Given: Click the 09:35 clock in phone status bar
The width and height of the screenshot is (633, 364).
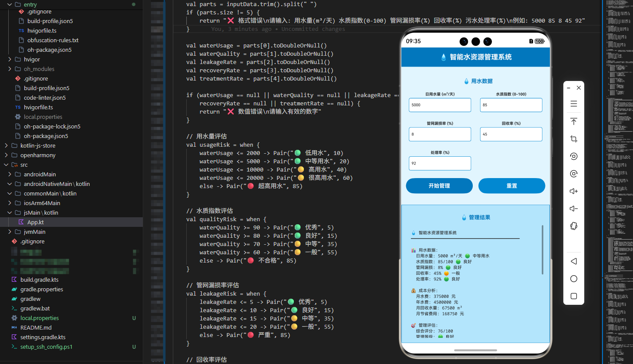Looking at the screenshot, I should [x=413, y=41].
